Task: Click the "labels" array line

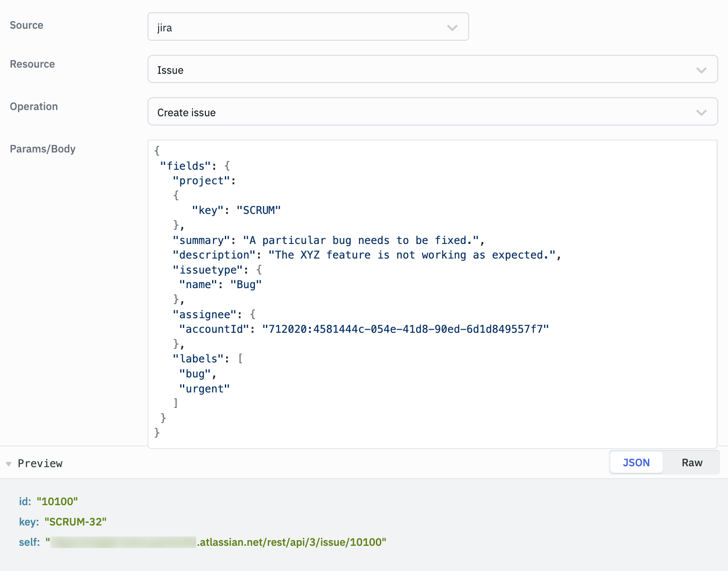Action: click(x=208, y=358)
